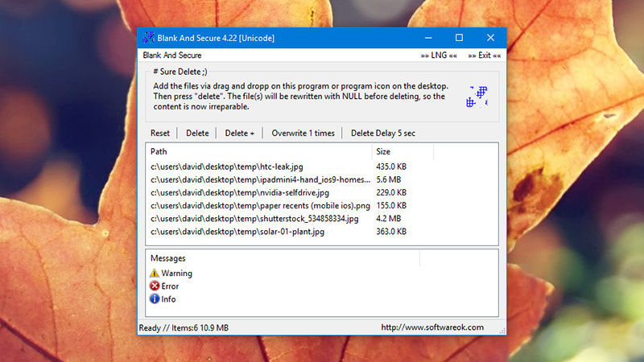Click the 435.0 KB size value
644x362 pixels.
tap(391, 167)
